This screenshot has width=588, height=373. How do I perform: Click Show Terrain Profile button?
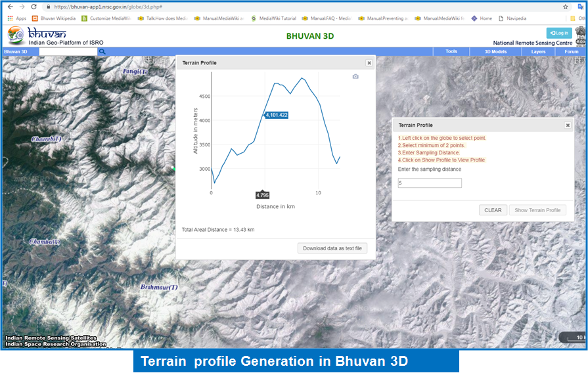pyautogui.click(x=537, y=210)
